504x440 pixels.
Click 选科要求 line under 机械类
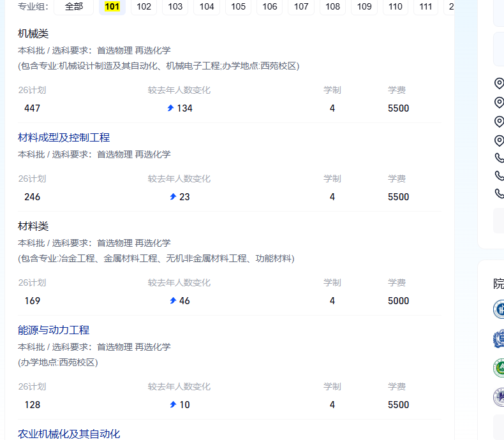94,50
